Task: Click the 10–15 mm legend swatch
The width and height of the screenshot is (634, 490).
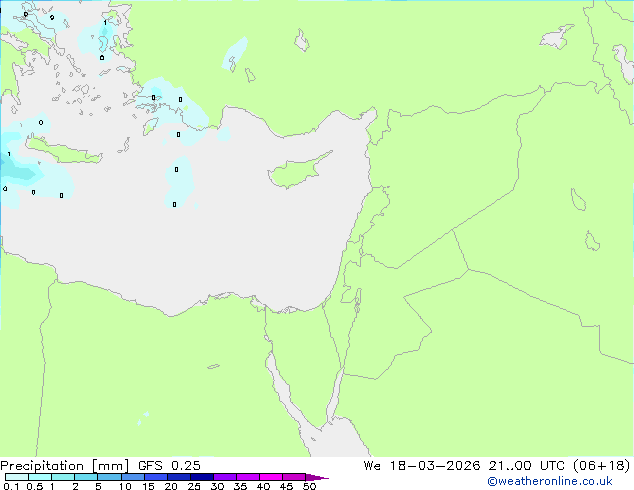Action: (x=133, y=477)
